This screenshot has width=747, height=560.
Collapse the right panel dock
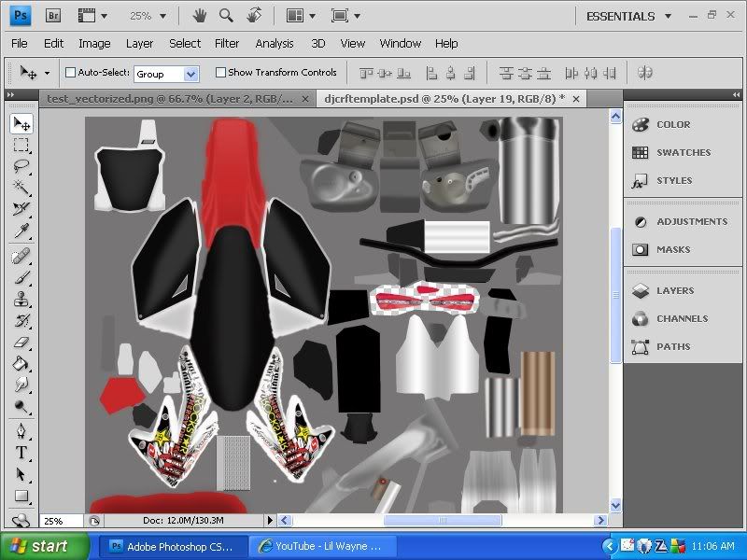pyautogui.click(x=736, y=95)
